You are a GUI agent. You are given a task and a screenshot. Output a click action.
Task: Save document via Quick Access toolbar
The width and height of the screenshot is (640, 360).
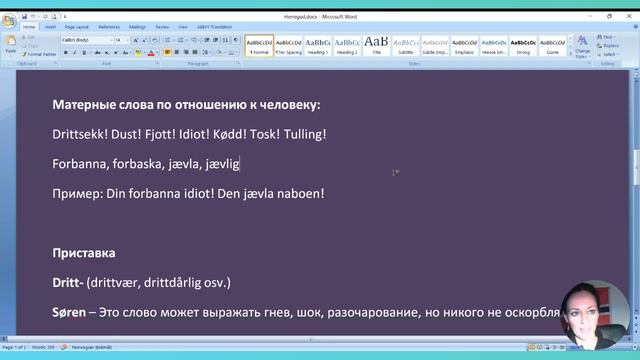(x=24, y=17)
